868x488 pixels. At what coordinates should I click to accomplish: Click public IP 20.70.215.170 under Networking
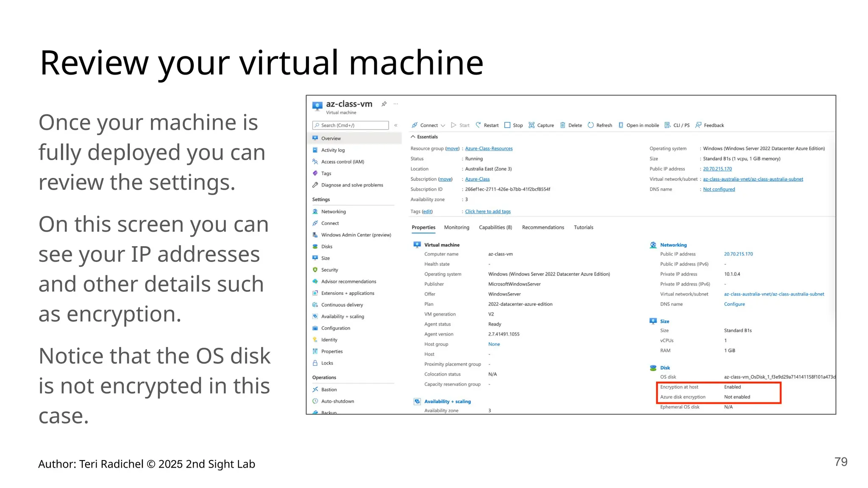pos(738,254)
